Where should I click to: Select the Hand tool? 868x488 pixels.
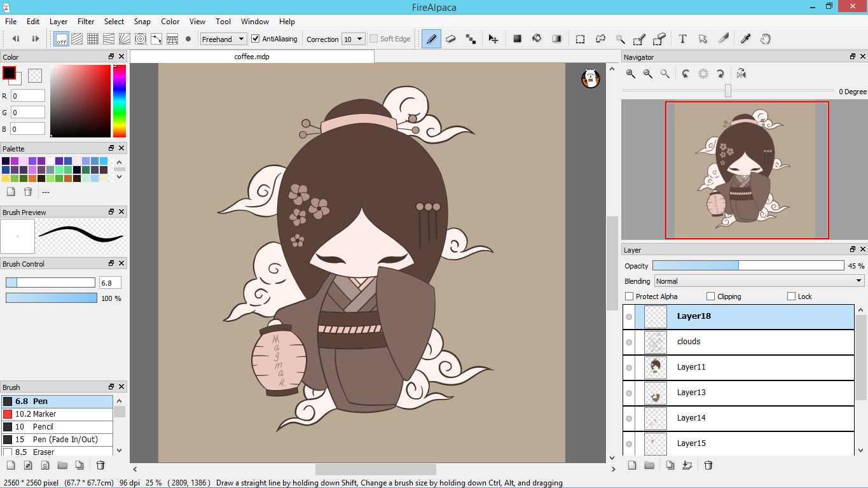click(766, 39)
